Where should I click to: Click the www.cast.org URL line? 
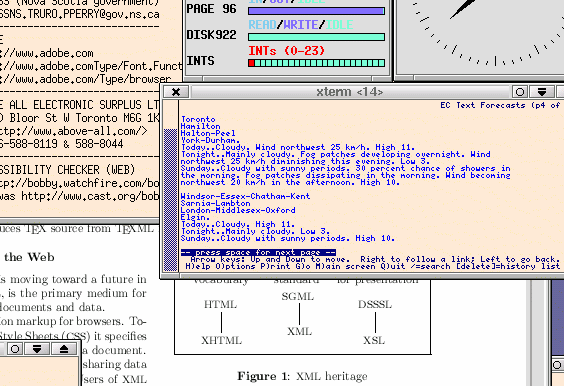(79, 196)
